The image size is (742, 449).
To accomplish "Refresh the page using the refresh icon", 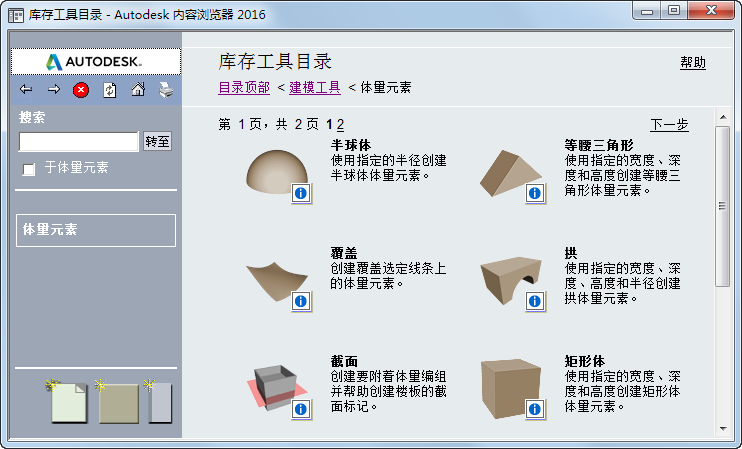I will click(x=109, y=89).
